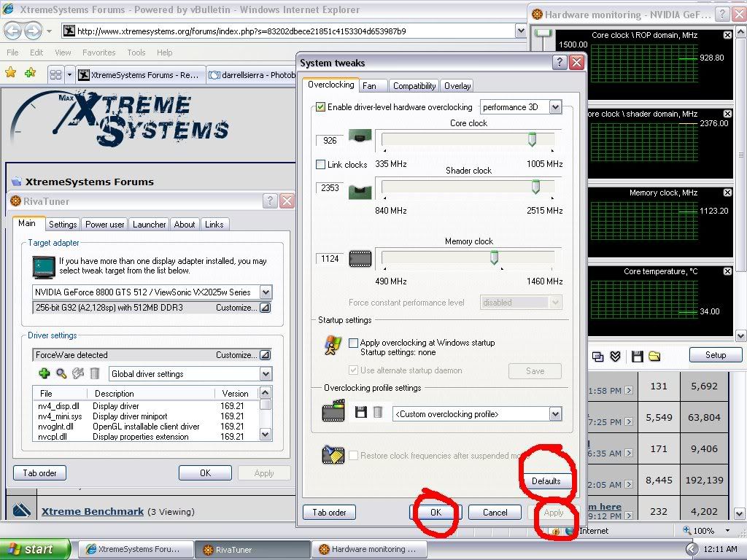Click the floppy disk icon in Hardware monitoring
This screenshot has width=747, height=560.
(637, 356)
